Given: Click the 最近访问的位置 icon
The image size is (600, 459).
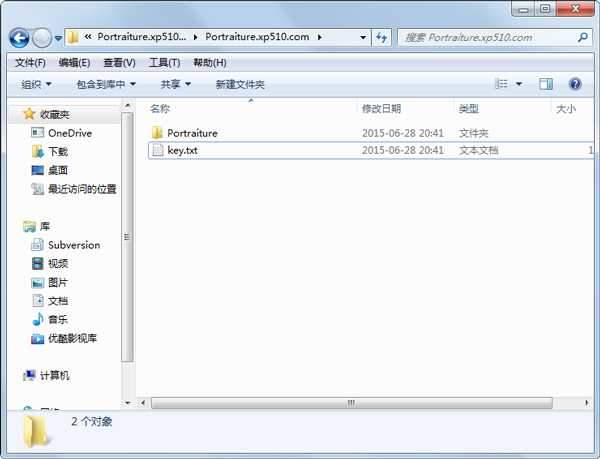Looking at the screenshot, I should pyautogui.click(x=38, y=189).
